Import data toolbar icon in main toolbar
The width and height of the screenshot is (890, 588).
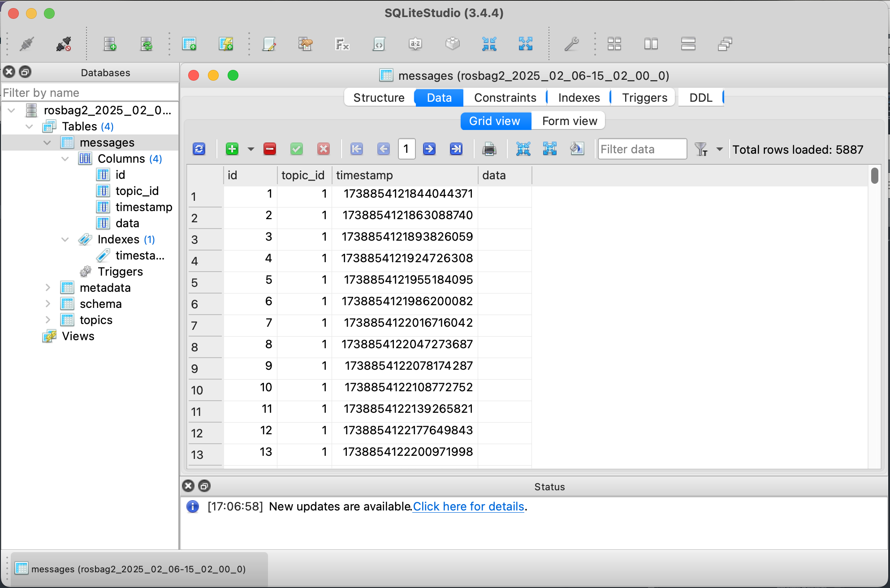click(x=489, y=44)
